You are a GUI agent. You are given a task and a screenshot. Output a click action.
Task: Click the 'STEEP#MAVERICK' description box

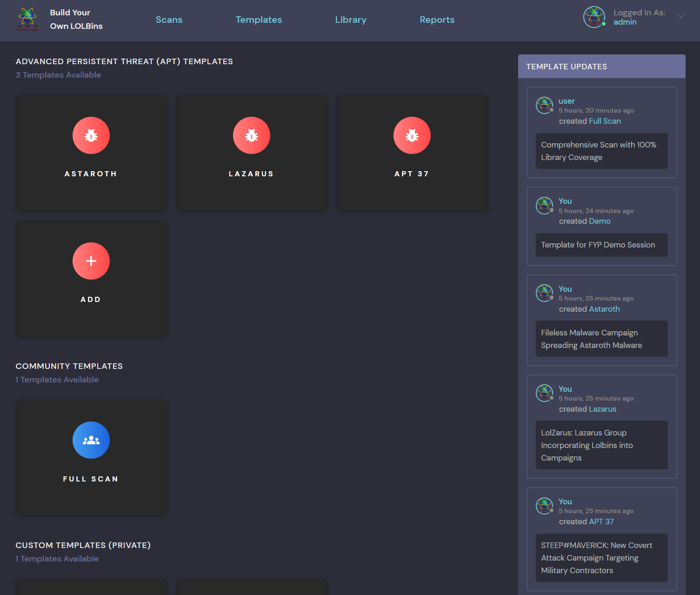click(601, 558)
